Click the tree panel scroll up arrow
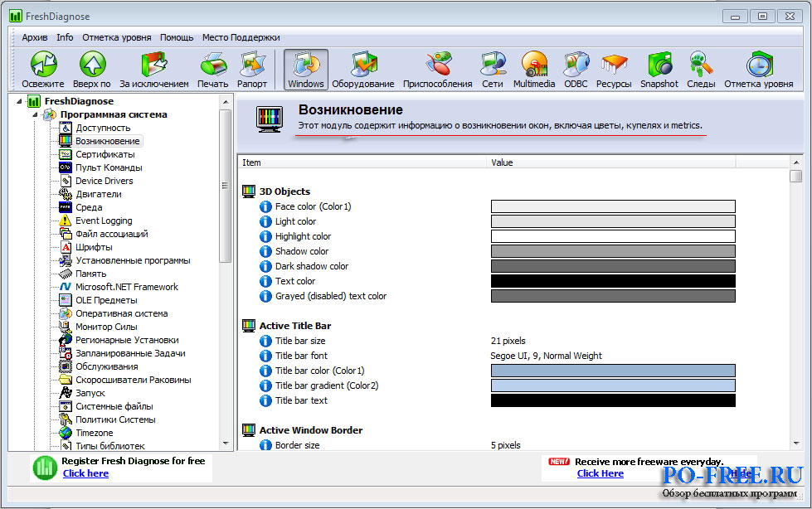 point(226,102)
